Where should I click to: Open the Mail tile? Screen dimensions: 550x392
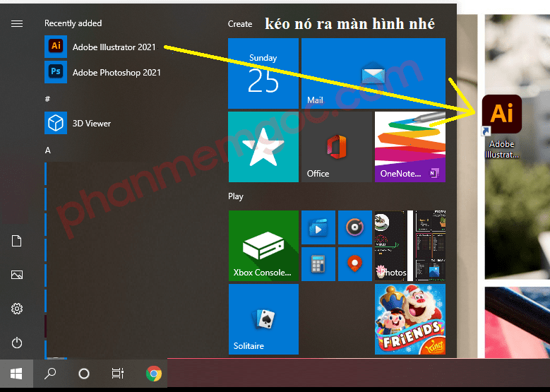pyautogui.click(x=373, y=73)
